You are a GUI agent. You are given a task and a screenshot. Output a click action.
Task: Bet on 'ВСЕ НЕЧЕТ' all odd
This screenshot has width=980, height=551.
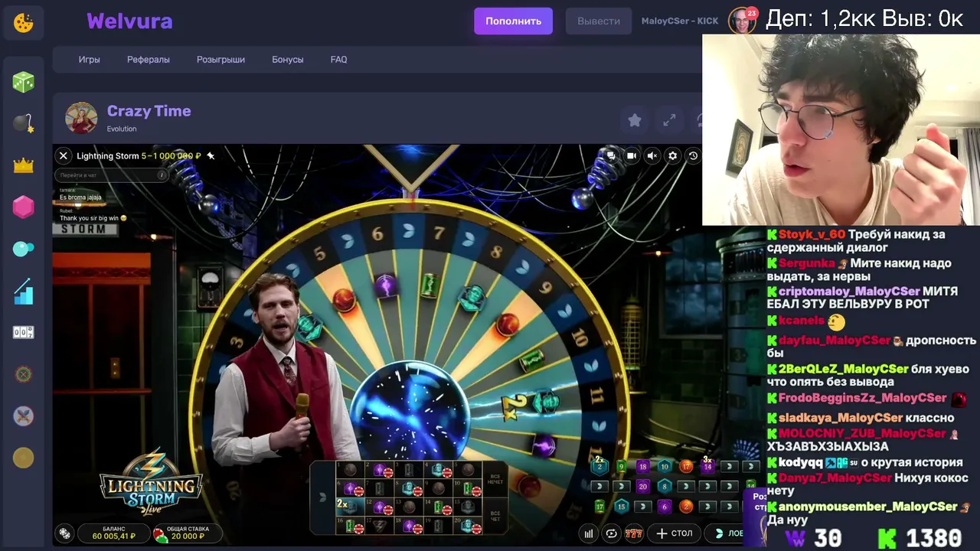click(x=495, y=479)
